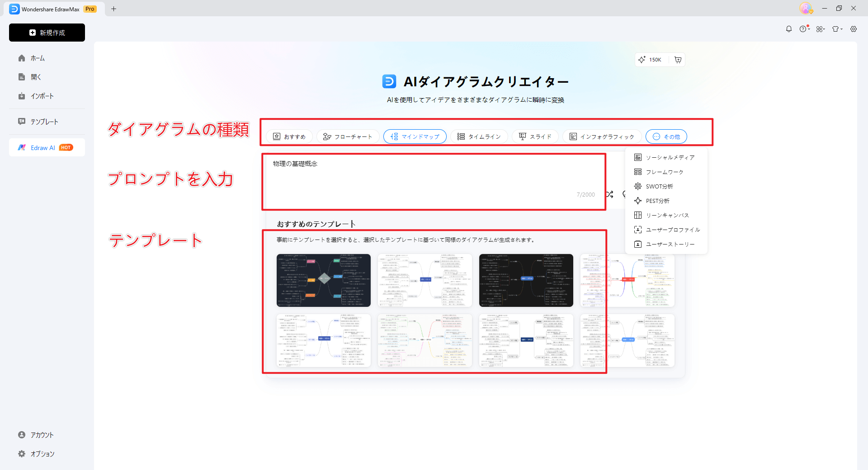868x470 pixels.
Task: Choose ユーザーストーリー from the dropdown list
Action: [x=666, y=244]
